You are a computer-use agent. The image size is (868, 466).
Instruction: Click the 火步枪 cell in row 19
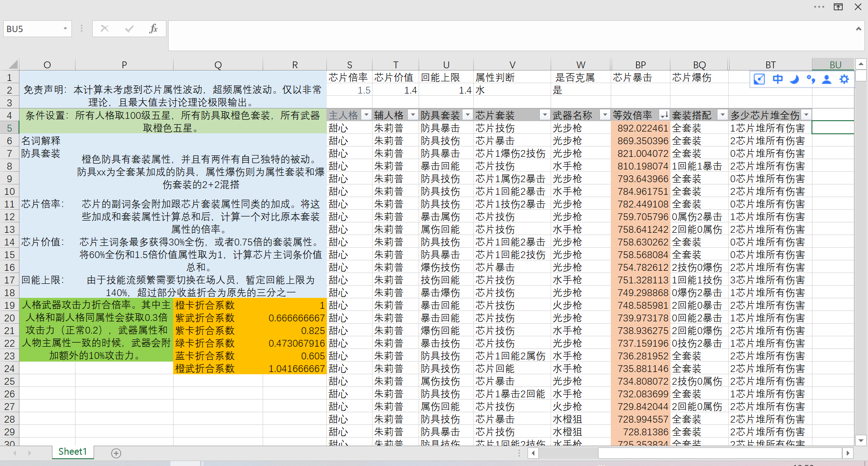[x=580, y=305]
